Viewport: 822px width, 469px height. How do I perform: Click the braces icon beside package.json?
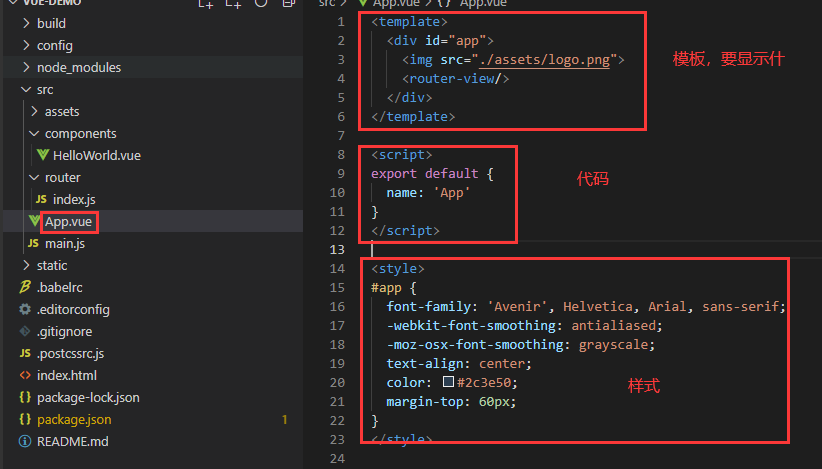coord(25,419)
